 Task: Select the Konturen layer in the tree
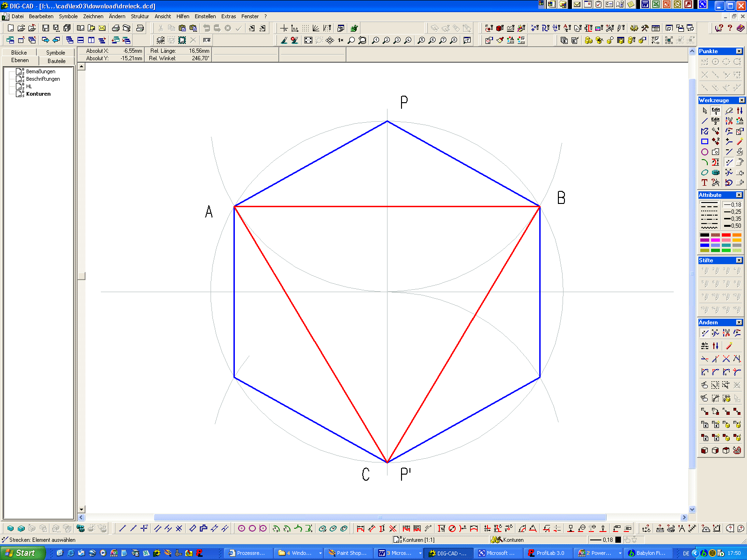38,94
